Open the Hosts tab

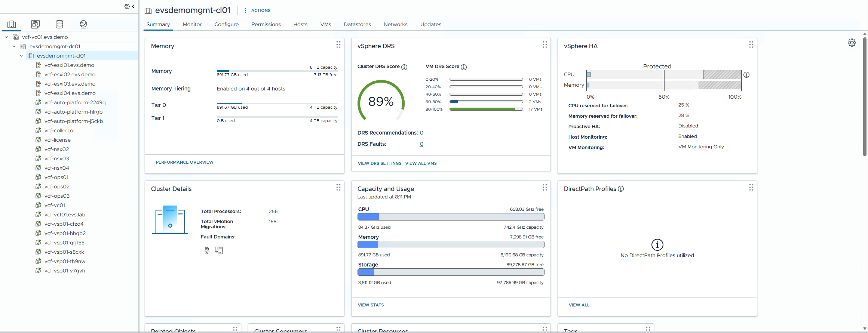coord(300,24)
